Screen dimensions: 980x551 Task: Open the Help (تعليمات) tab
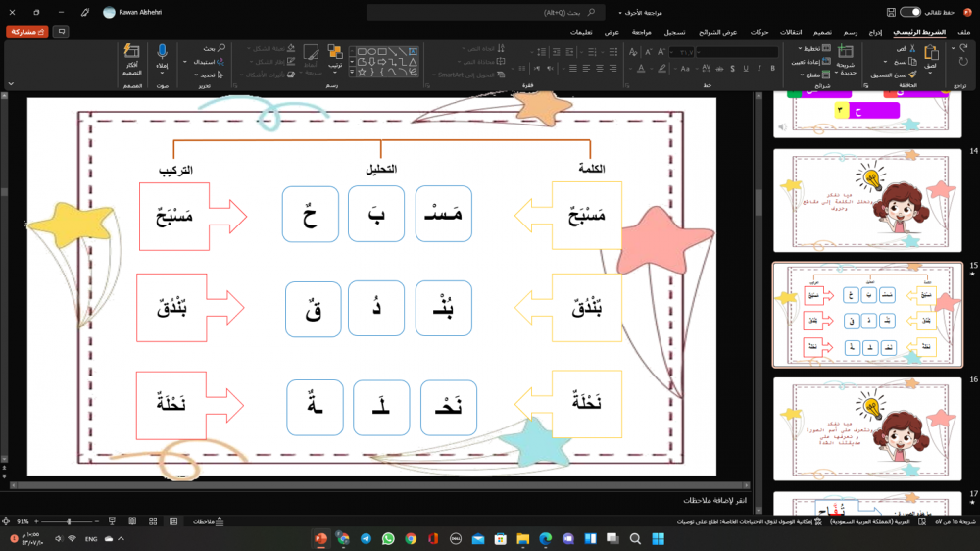[x=580, y=32]
